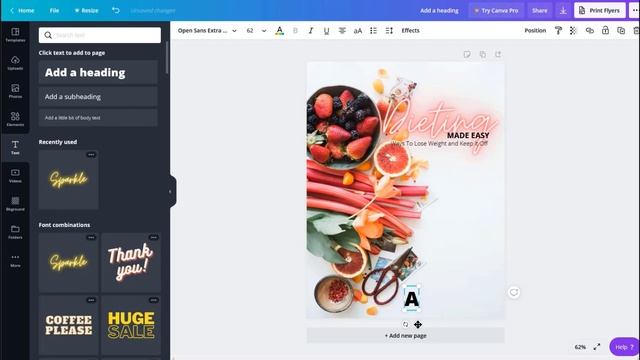Open the Resize menu
This screenshot has width=640, height=360.
tap(86, 11)
